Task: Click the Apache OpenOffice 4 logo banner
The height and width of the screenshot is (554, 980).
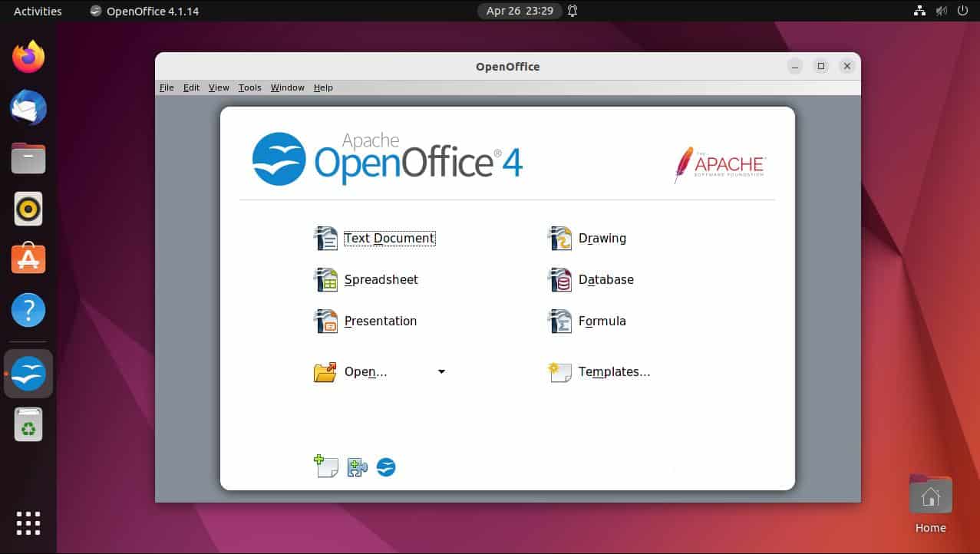Action: tap(388, 159)
